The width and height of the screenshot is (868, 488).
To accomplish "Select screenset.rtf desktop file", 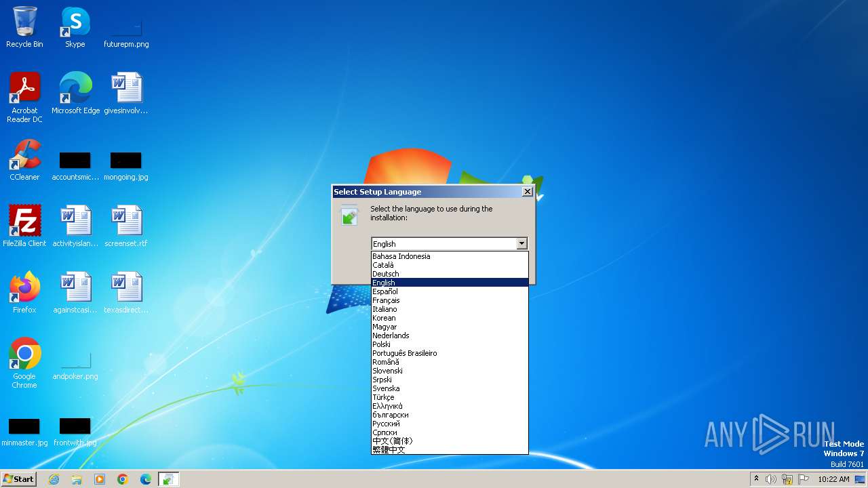I will 126,226.
